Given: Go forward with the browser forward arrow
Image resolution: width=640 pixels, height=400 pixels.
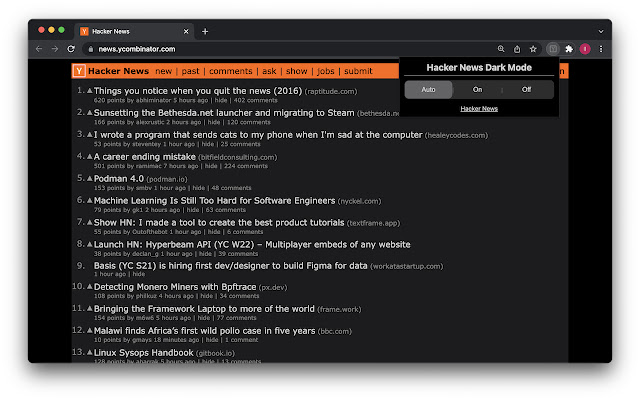Looking at the screenshot, I should (55, 49).
